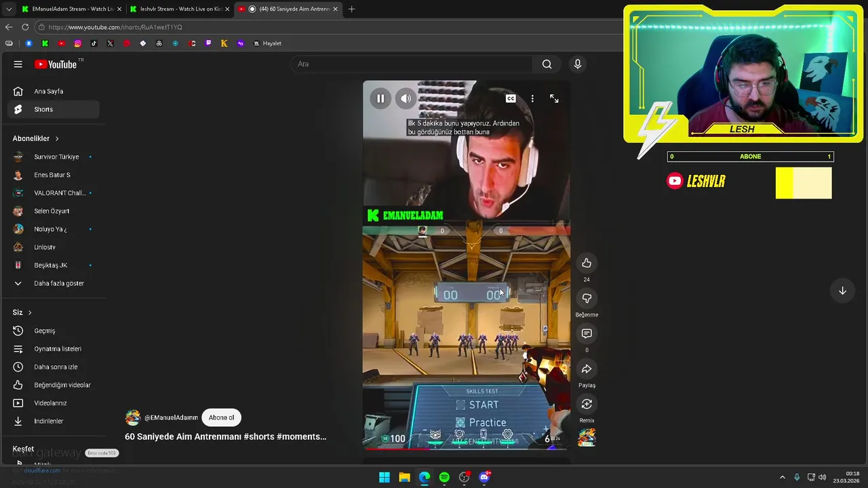Open the X (Twitter) bookmark
Screen dimensions: 868x488
110,43
